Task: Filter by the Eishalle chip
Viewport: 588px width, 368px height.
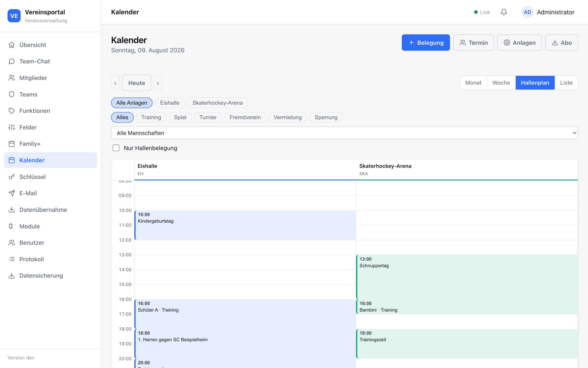Action: click(170, 103)
